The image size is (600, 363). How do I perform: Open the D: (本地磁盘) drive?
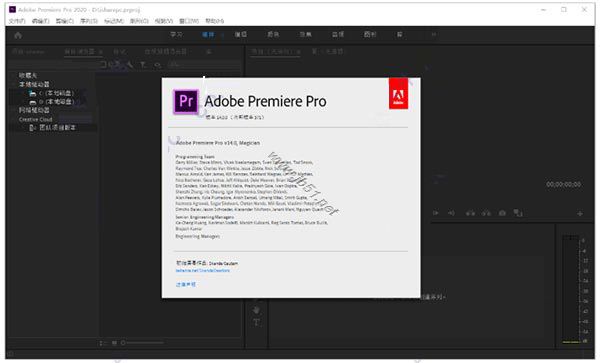[x=52, y=102]
